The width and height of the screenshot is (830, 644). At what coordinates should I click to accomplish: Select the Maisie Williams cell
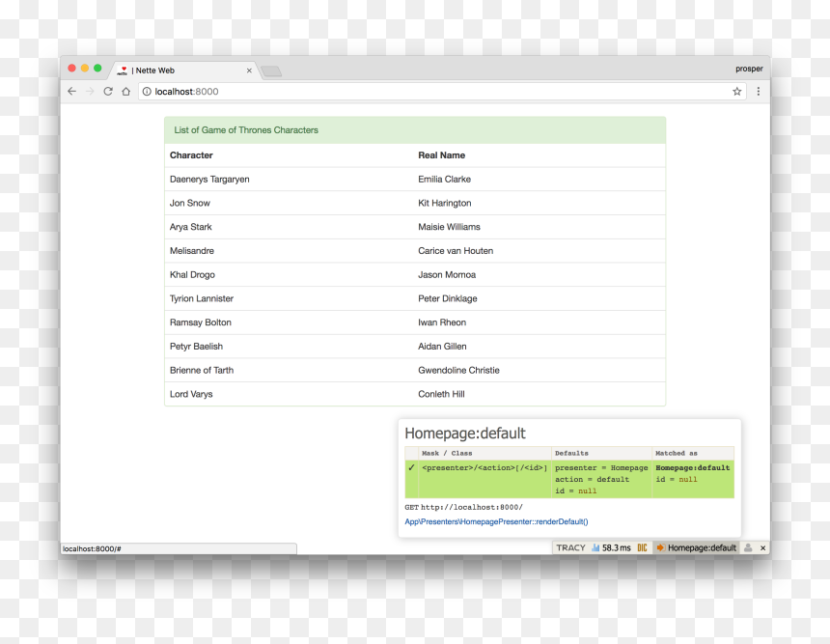point(539,227)
